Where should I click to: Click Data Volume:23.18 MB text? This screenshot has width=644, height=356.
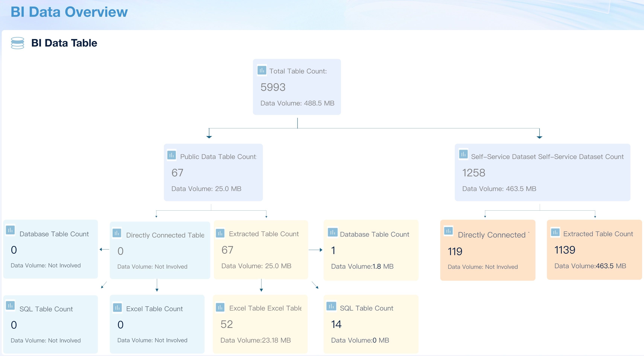tap(256, 340)
